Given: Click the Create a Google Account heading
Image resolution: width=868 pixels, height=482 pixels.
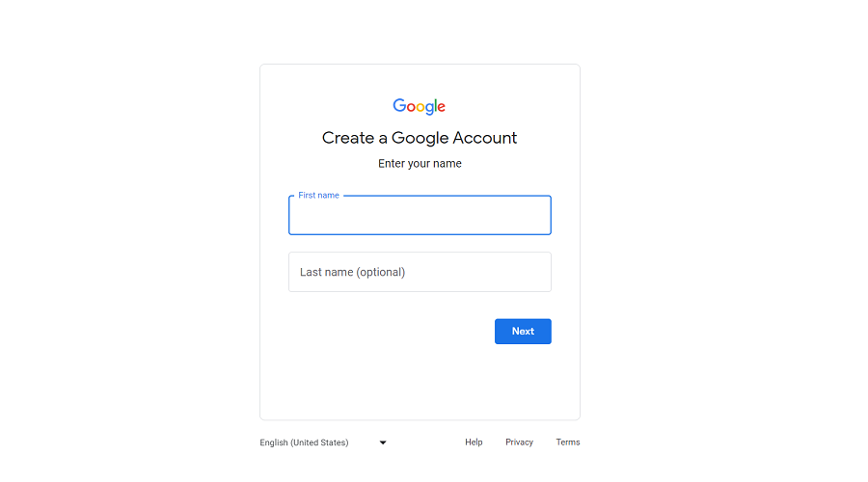Looking at the screenshot, I should pos(420,138).
